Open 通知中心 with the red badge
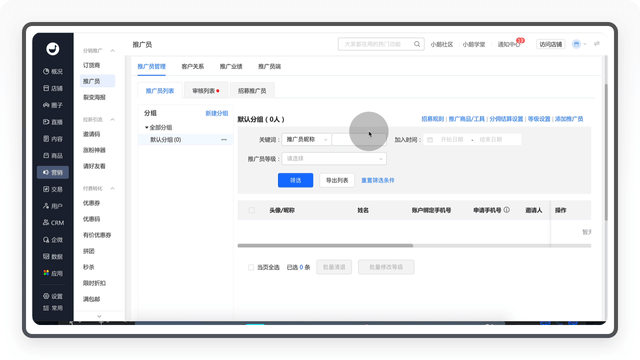 [x=509, y=44]
